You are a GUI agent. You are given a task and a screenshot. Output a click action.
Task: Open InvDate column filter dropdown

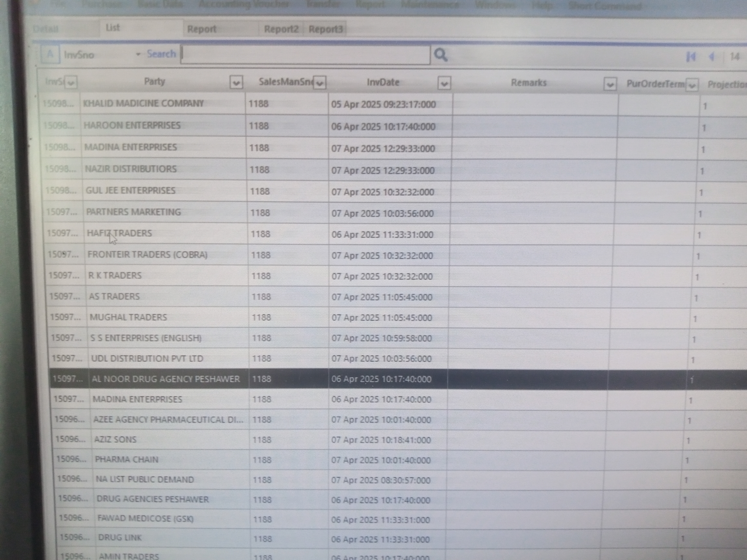click(x=444, y=83)
